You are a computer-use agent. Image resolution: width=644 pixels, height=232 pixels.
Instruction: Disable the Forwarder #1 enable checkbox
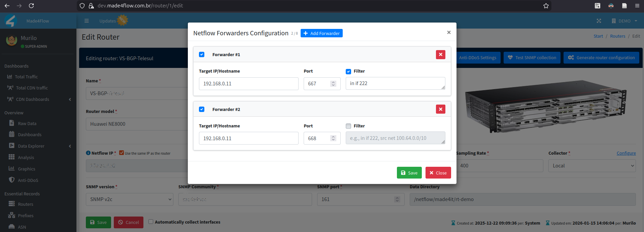(x=202, y=54)
